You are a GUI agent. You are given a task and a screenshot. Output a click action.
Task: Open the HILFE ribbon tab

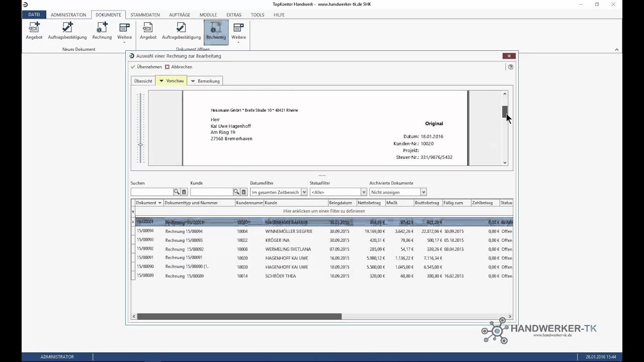279,15
